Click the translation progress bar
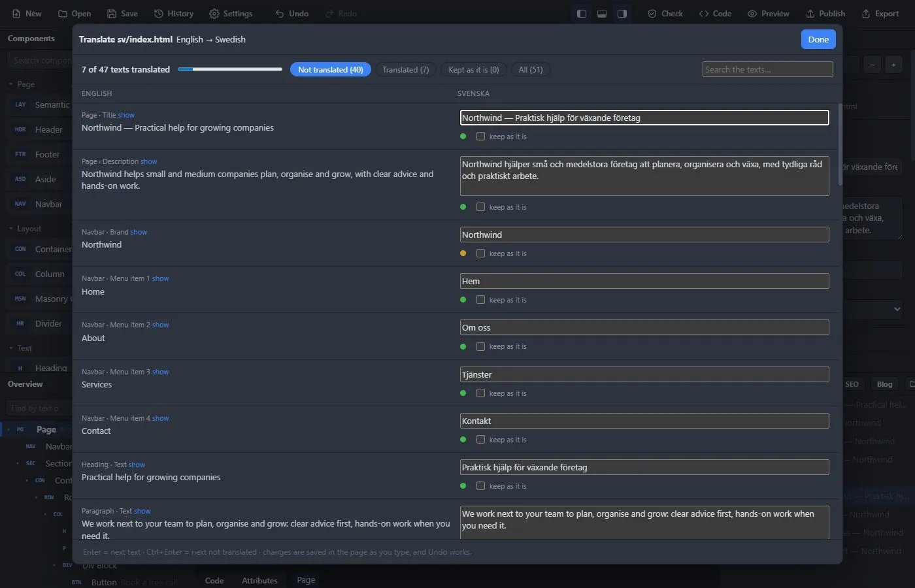The width and height of the screenshot is (915, 588). coord(229,69)
